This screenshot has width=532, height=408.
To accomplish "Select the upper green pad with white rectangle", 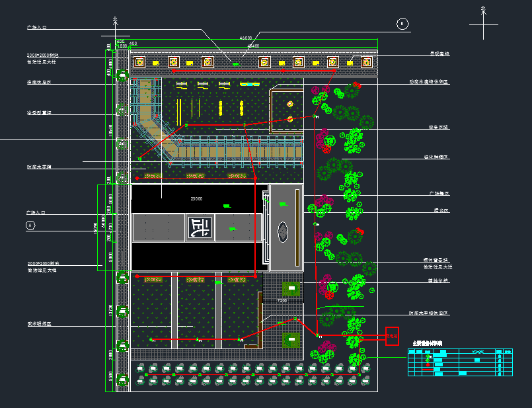I will (x=291, y=288).
